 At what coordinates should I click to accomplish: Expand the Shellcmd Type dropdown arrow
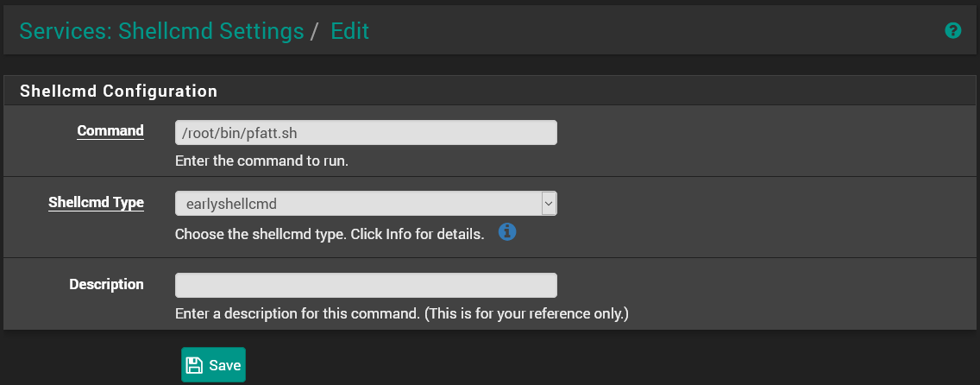click(548, 203)
